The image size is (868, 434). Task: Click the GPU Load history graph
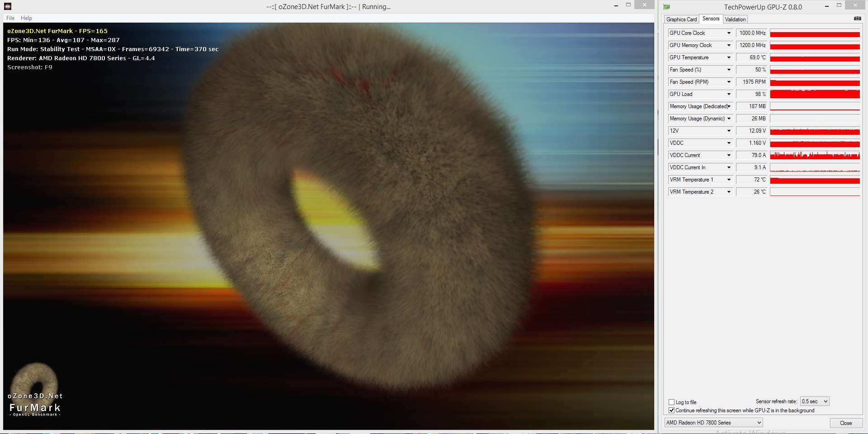pyautogui.click(x=814, y=94)
